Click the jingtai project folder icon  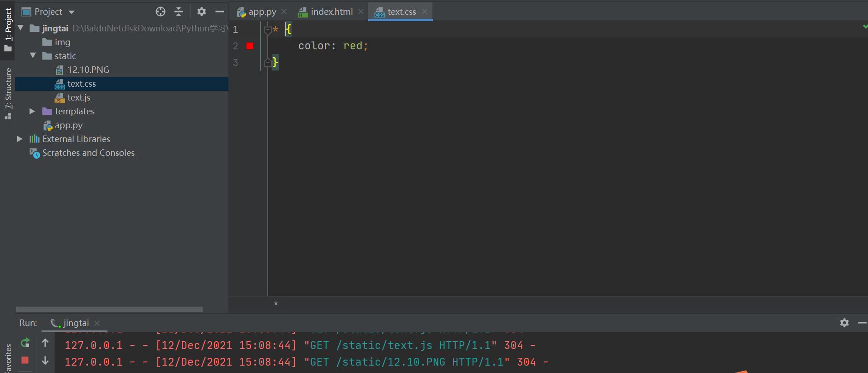34,28
